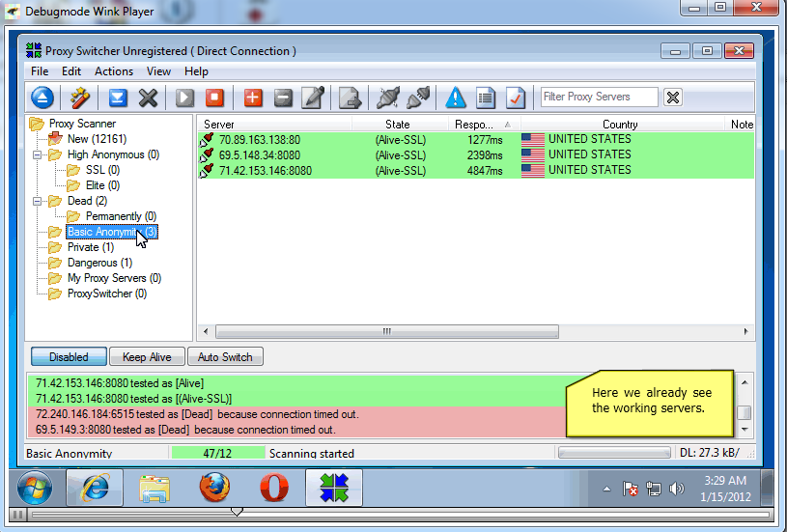Image resolution: width=787 pixels, height=532 pixels.
Task: Sort by the Server column header
Action: [274, 124]
